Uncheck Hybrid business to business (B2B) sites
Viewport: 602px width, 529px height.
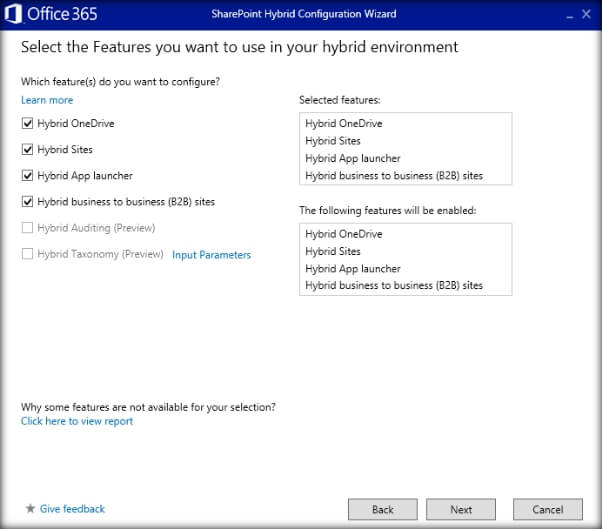[27, 202]
